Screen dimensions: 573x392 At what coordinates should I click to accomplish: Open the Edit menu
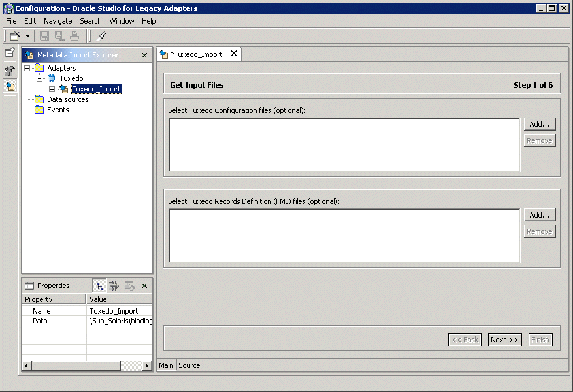point(30,21)
